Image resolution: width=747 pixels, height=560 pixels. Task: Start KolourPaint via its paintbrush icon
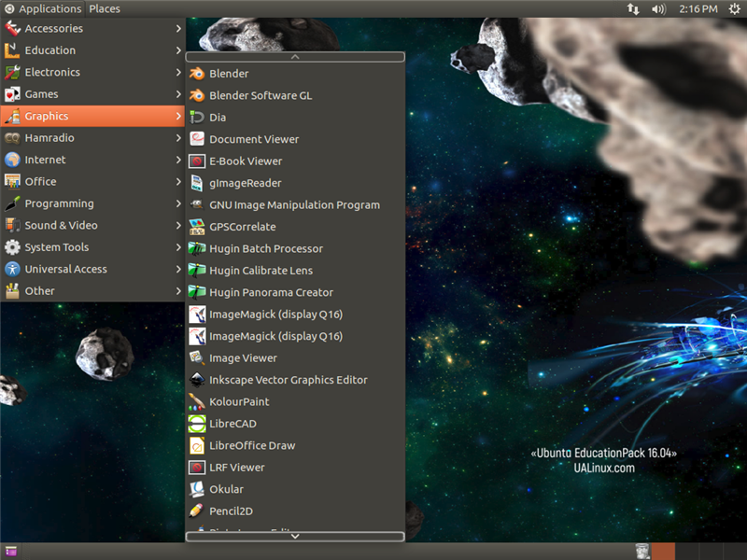tap(197, 402)
